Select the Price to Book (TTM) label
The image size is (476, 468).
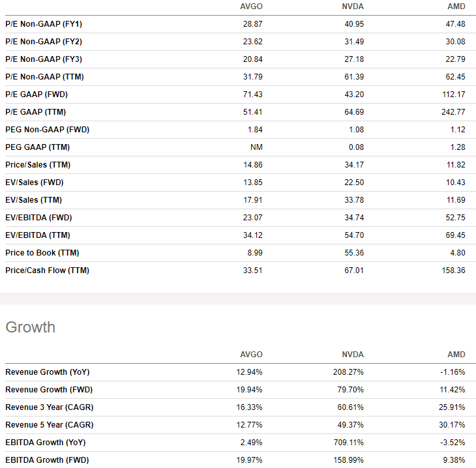coord(42,253)
